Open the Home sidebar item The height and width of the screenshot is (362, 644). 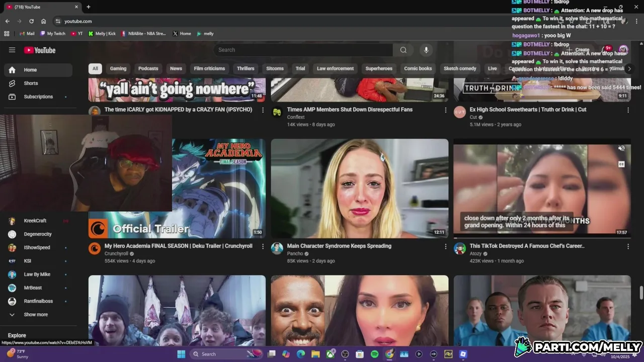[x=38, y=70]
